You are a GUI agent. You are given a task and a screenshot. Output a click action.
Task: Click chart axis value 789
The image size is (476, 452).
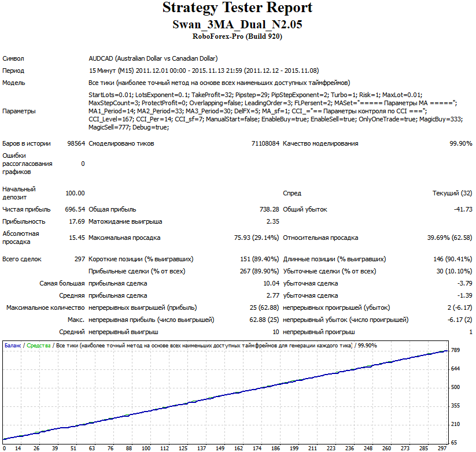coord(455,350)
